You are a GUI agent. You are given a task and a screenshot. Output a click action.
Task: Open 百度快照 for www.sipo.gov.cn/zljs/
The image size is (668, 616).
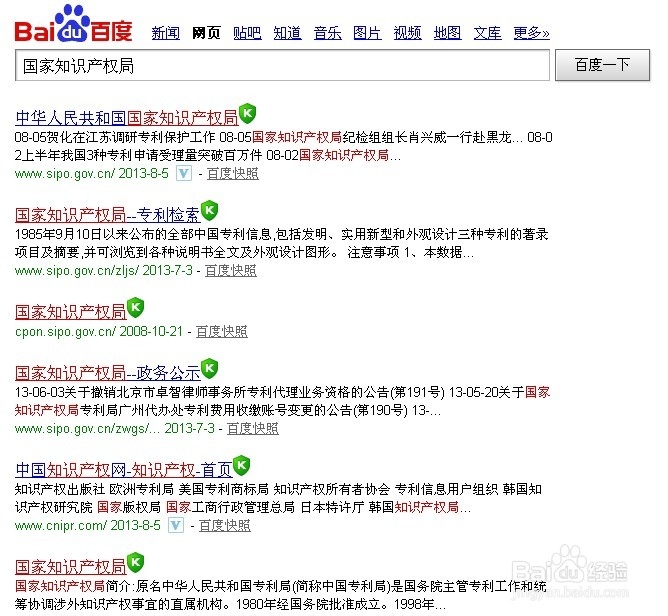230,271
